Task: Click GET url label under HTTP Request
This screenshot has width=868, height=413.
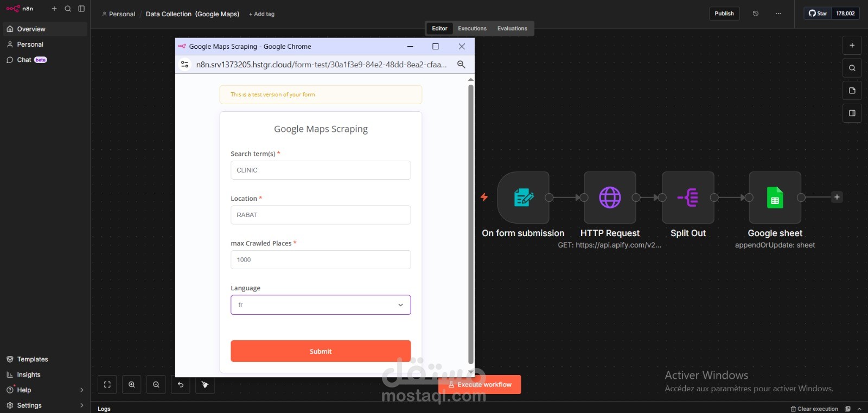Action: (610, 245)
